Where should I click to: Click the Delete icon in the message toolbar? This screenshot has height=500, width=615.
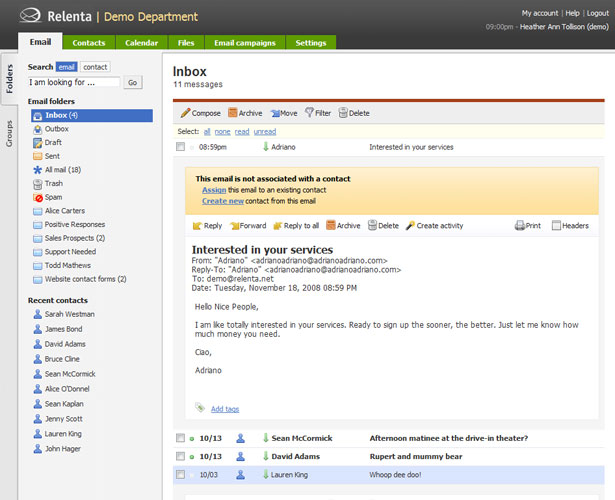(372, 225)
